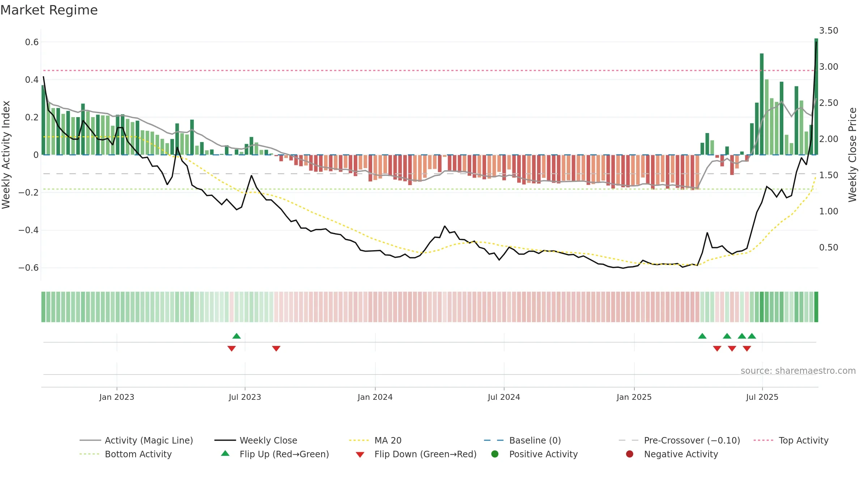
Task: Click the Jan 2024 axis label
Action: pyautogui.click(x=375, y=397)
